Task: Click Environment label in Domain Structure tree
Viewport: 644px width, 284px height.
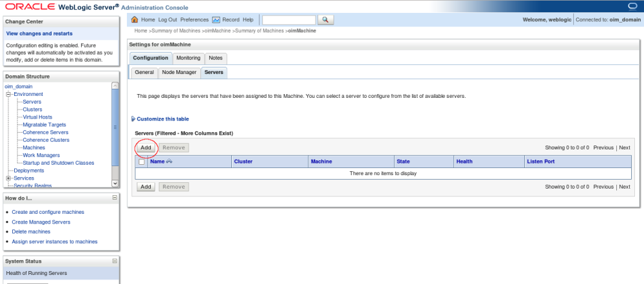Action: (28, 94)
